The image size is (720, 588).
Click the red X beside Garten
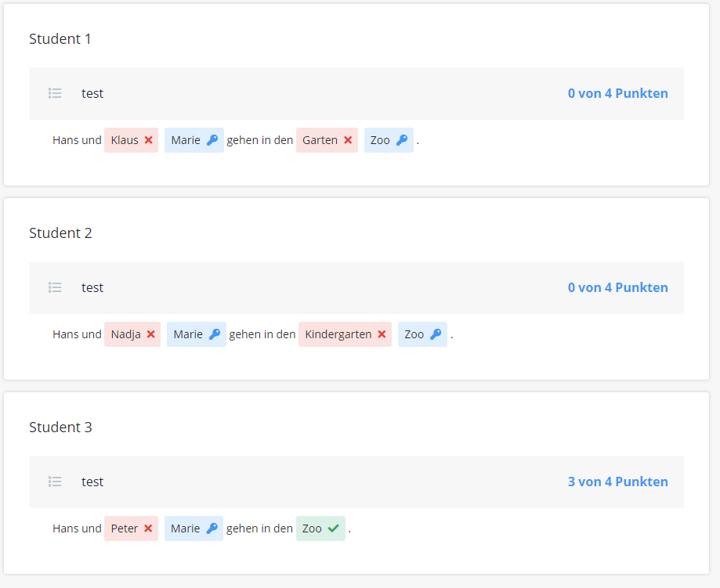(x=348, y=140)
